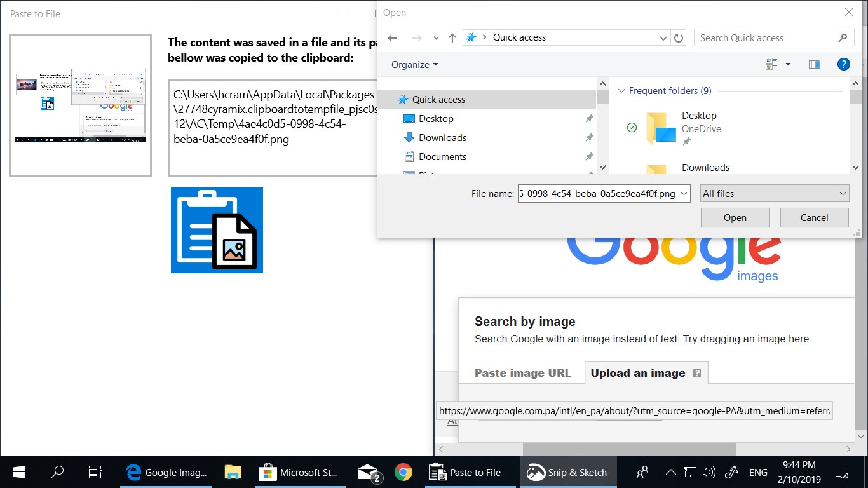Select Documents in the navigation pane
The width and height of the screenshot is (868, 488).
(442, 157)
